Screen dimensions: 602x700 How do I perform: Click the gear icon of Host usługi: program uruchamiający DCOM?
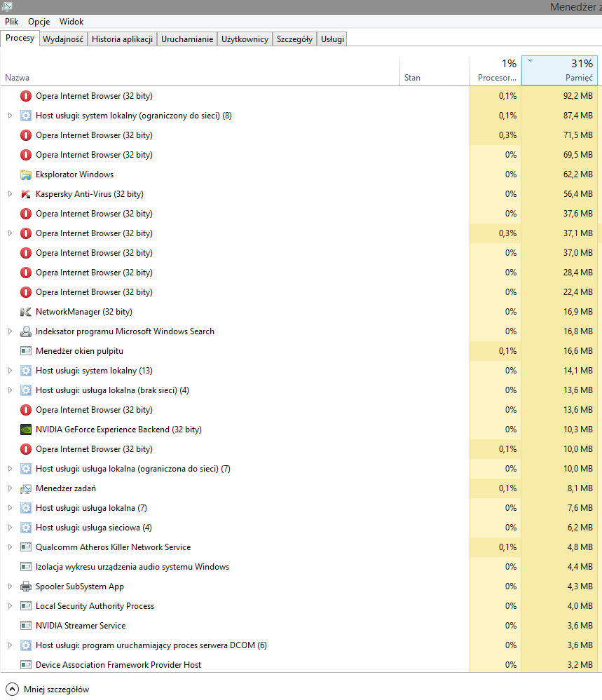[26, 645]
